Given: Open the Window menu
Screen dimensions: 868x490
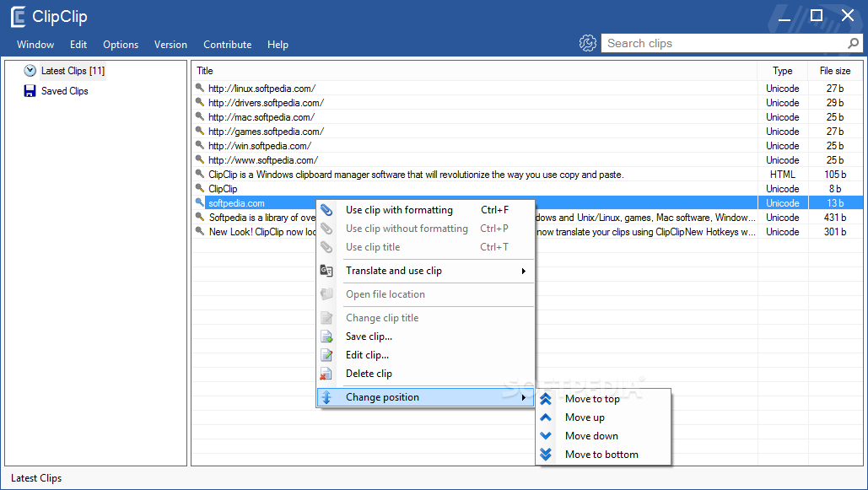Looking at the screenshot, I should click(x=35, y=45).
